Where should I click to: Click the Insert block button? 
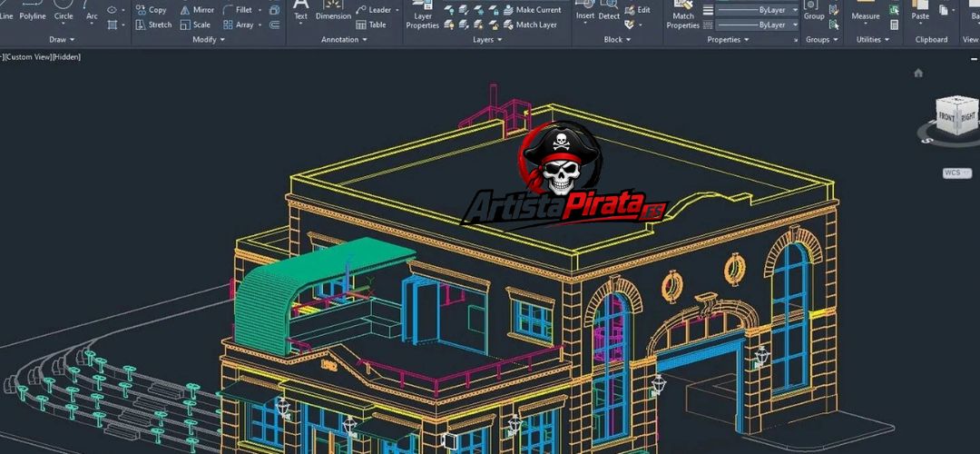click(x=585, y=11)
